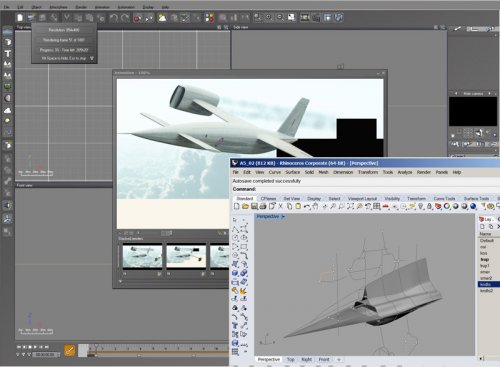Viewport: 500px width, 367px height.
Task: Select the Circle tool in Rhino sidebar
Action: pos(235,238)
